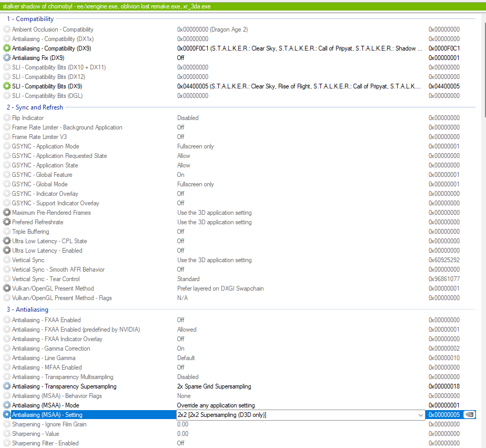This screenshot has width=486, height=448.
Task: Click the green gear beside SLI - Compatibility Bits (DX9)
Action: coord(7,86)
